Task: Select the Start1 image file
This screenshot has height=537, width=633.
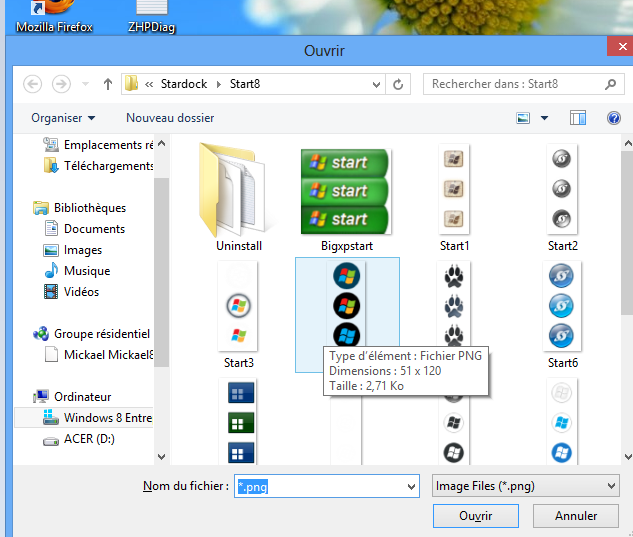Action: click(454, 197)
